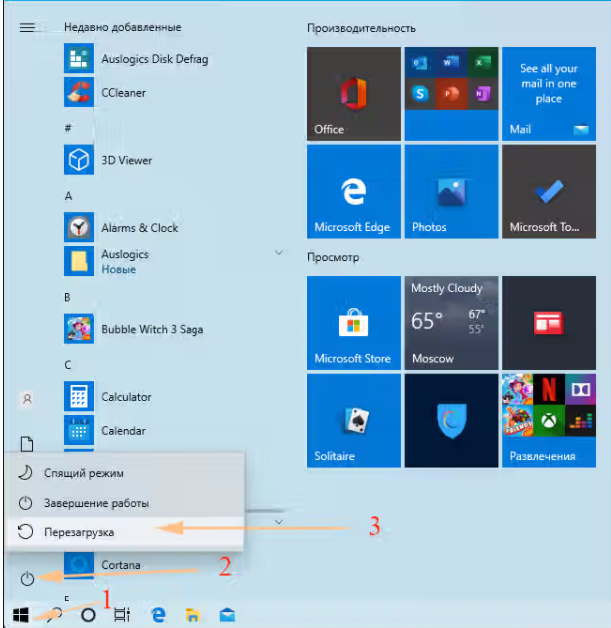Expand the recently added list chevron
The height and width of the screenshot is (628, 611).
click(279, 522)
